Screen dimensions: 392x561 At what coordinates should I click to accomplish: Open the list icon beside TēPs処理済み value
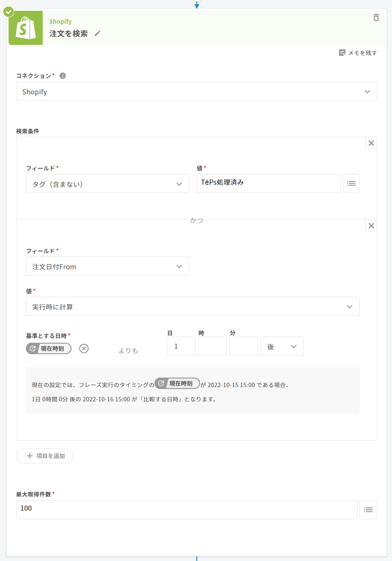click(351, 184)
